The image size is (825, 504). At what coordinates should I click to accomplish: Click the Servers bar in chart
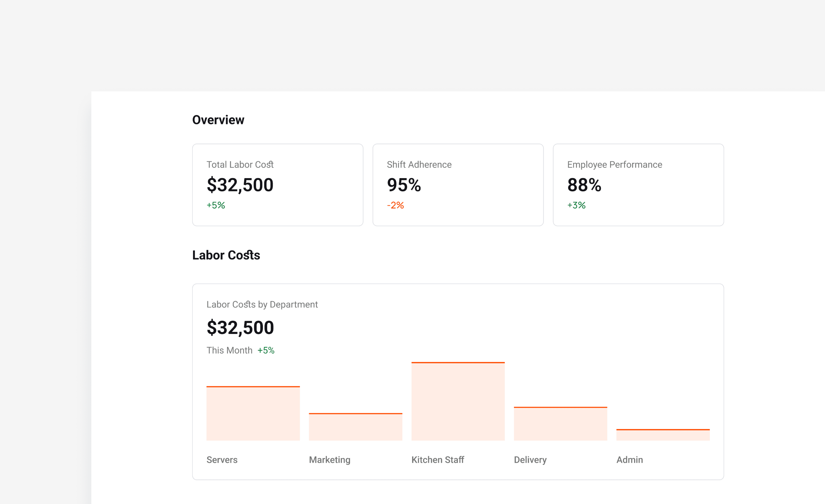(253, 414)
